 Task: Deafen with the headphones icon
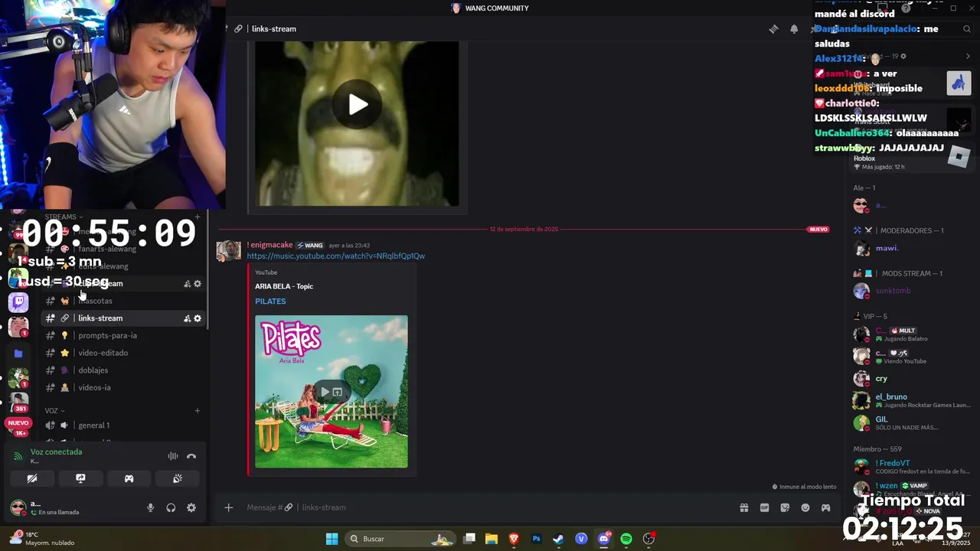(171, 508)
